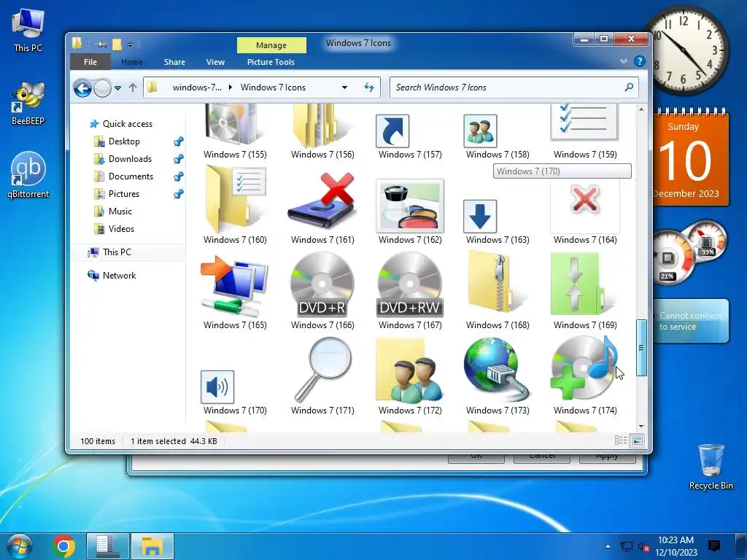Viewport: 747px width, 560px height.
Task: Select the Windows 7 (156) folder icon
Action: (x=322, y=125)
